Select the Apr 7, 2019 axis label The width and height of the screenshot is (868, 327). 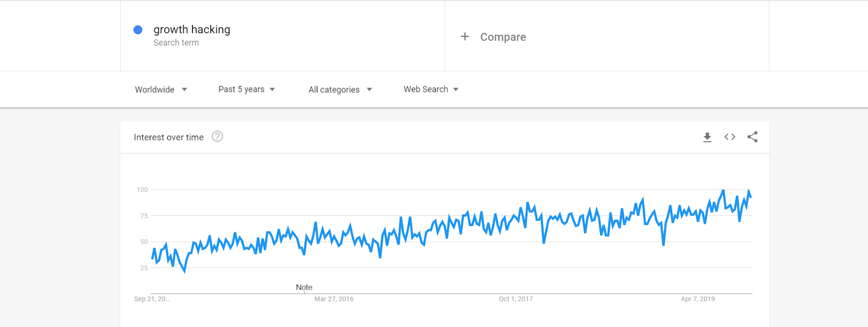coord(698,299)
